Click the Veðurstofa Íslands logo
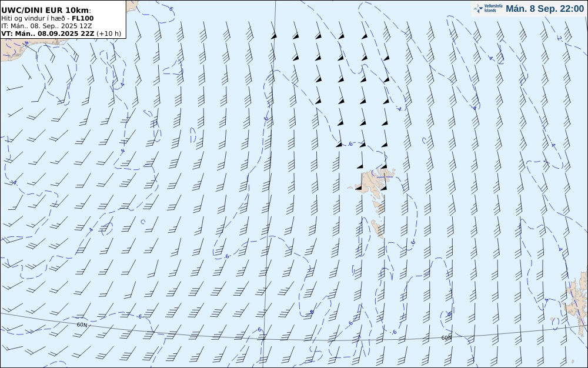The height and width of the screenshot is (368, 588). click(x=488, y=8)
